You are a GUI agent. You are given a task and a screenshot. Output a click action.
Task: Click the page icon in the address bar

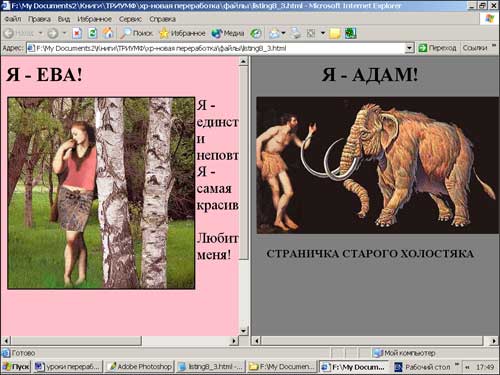pyautogui.click(x=31, y=48)
